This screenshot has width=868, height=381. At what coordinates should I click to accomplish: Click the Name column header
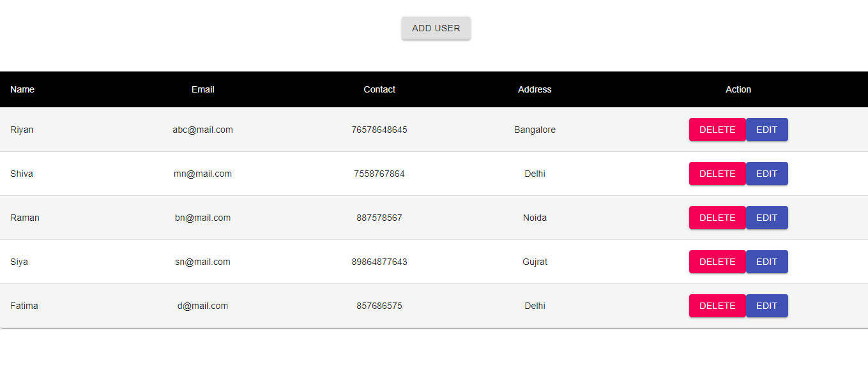pyautogui.click(x=22, y=89)
